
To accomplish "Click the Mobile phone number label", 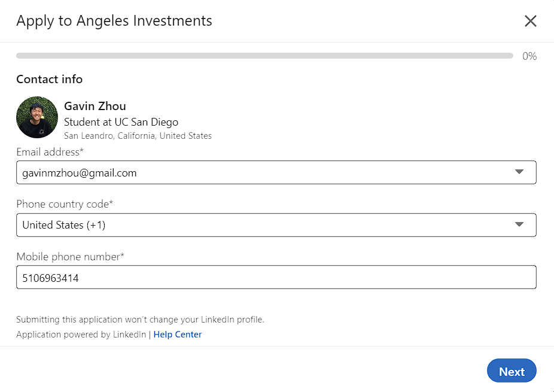I will [70, 257].
